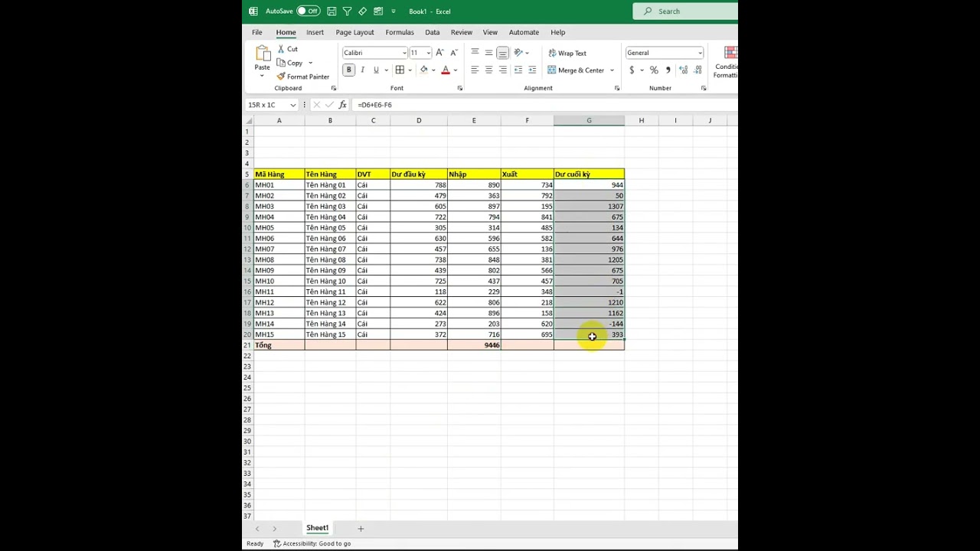Click Decrease Font Size icon
980x551 pixels.
click(x=454, y=53)
